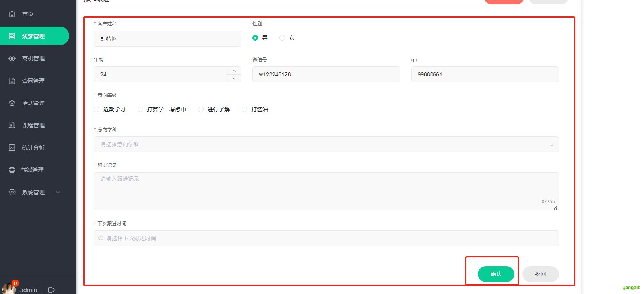Open the 意向学科 dropdown

(x=326, y=144)
